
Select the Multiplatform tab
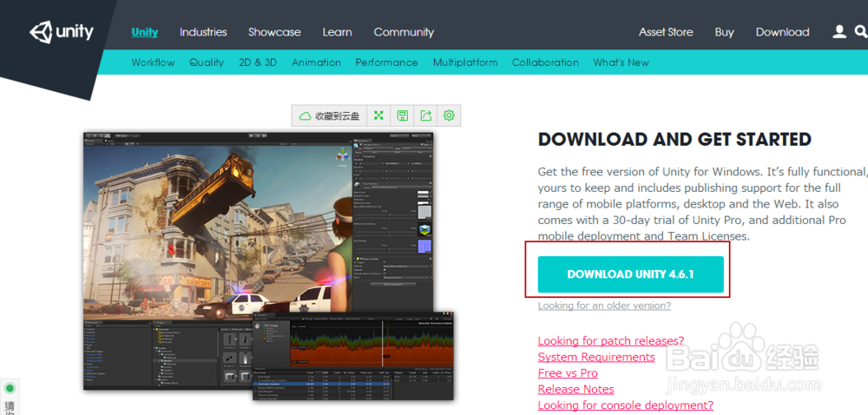(x=465, y=63)
